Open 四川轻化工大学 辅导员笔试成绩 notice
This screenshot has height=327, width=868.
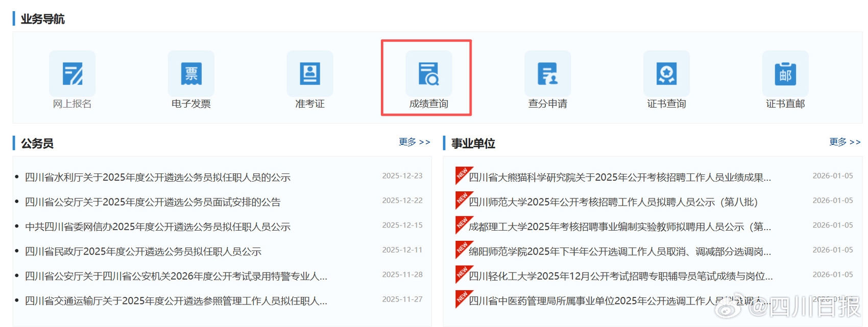(x=620, y=276)
